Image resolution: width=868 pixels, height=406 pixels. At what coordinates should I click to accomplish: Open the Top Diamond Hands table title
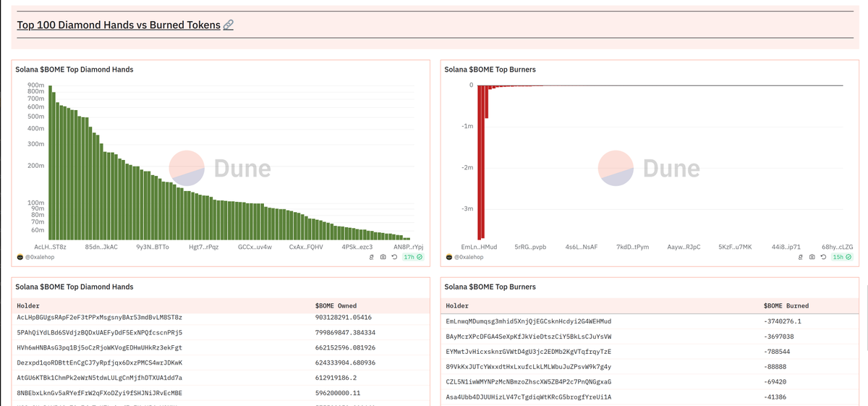coord(75,287)
